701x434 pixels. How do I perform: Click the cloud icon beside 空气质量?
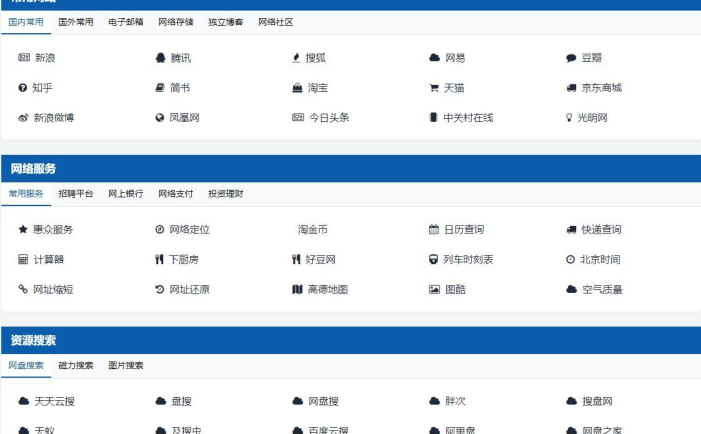[x=571, y=289]
